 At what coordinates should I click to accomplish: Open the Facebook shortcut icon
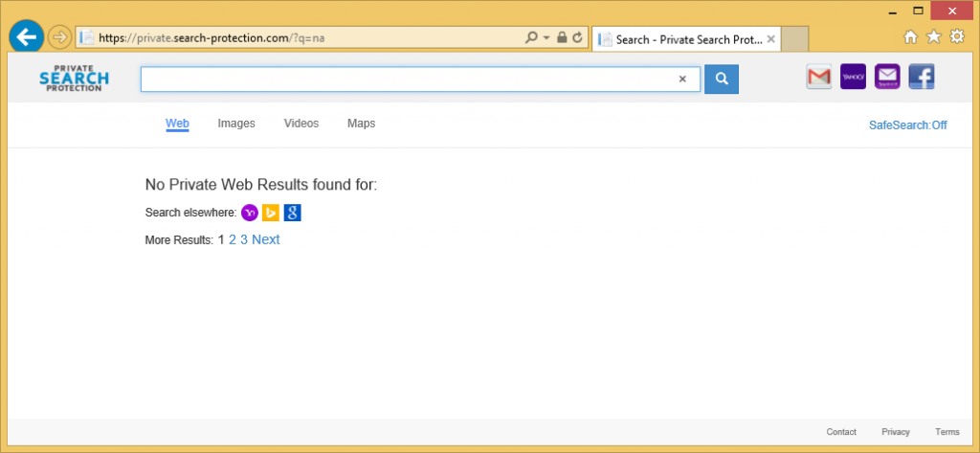pyautogui.click(x=922, y=78)
